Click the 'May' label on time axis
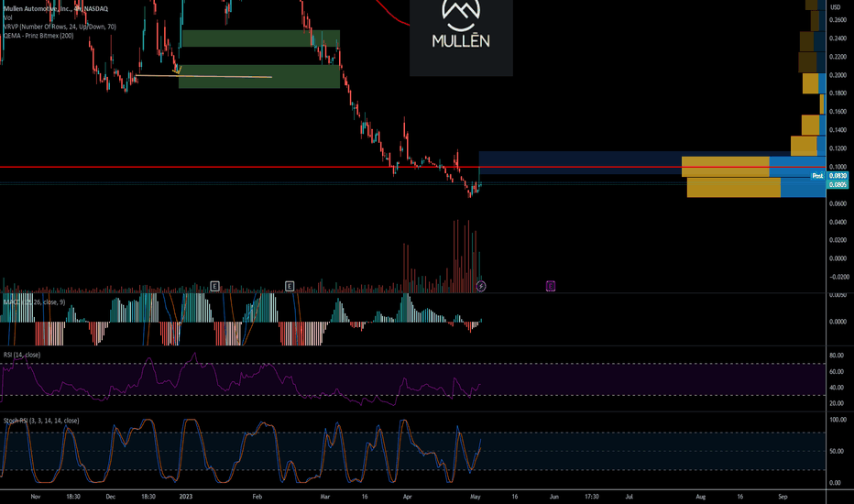 coord(475,497)
